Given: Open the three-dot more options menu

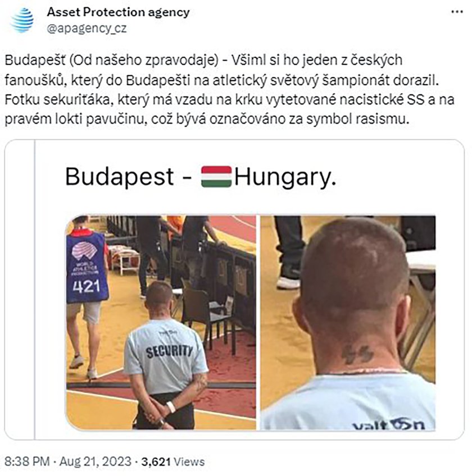Looking at the screenshot, I should 457,12.
